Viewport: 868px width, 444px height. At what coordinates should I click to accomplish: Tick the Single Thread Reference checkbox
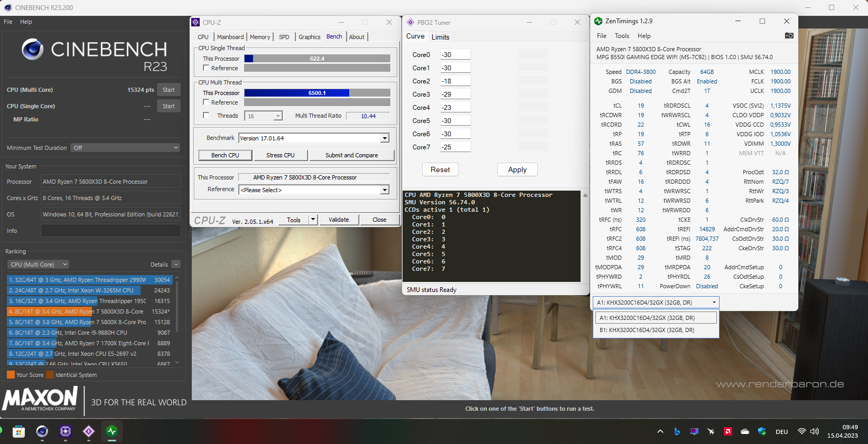(207, 68)
